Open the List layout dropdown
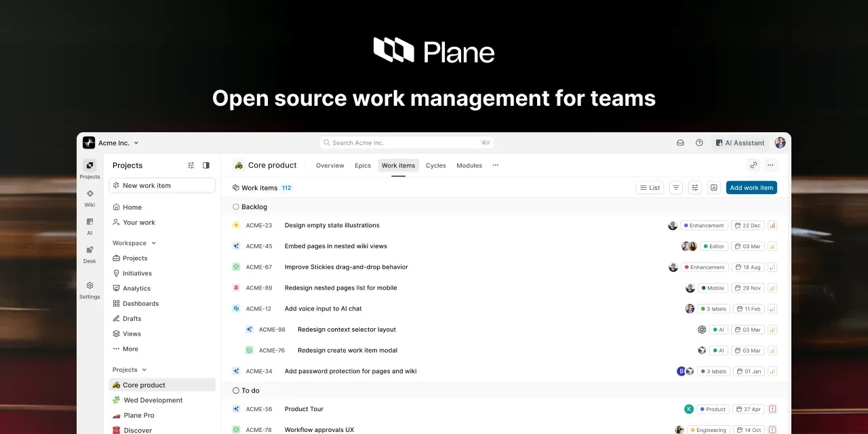This screenshot has width=868, height=434. [x=650, y=188]
